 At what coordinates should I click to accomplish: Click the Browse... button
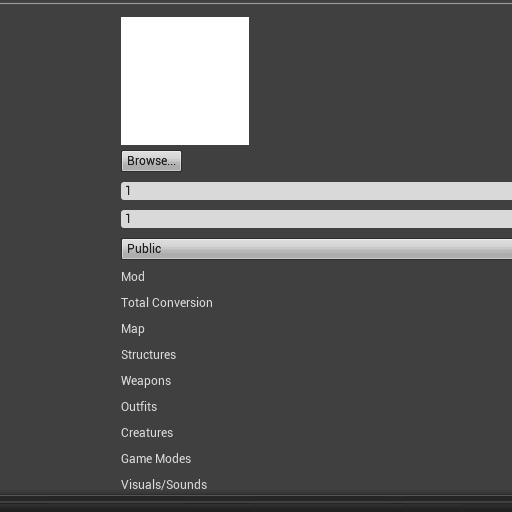click(151, 161)
